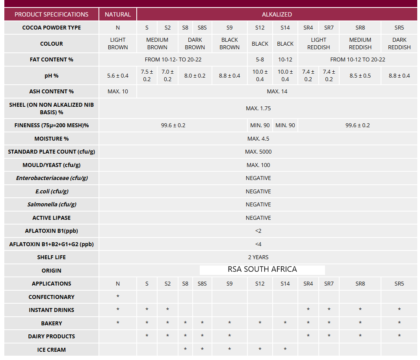The image size is (420, 360).
Task: Click the COCOA POWDER TYPE row label
Action: pyautogui.click(x=51, y=28)
